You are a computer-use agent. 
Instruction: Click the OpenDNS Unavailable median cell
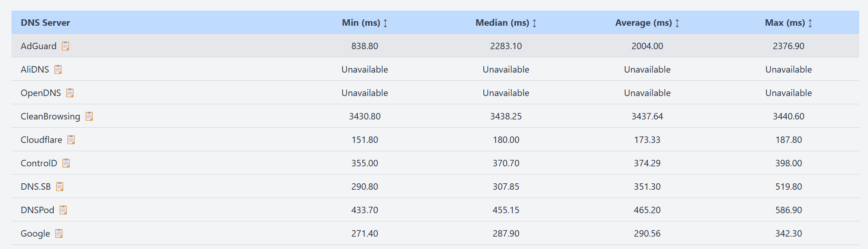[506, 93]
